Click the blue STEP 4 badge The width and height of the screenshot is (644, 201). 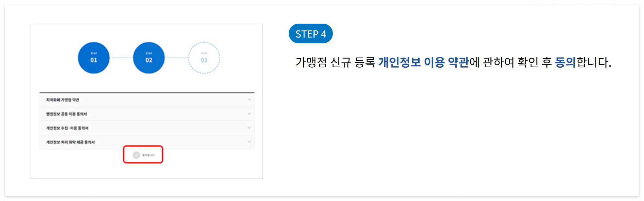(x=311, y=33)
